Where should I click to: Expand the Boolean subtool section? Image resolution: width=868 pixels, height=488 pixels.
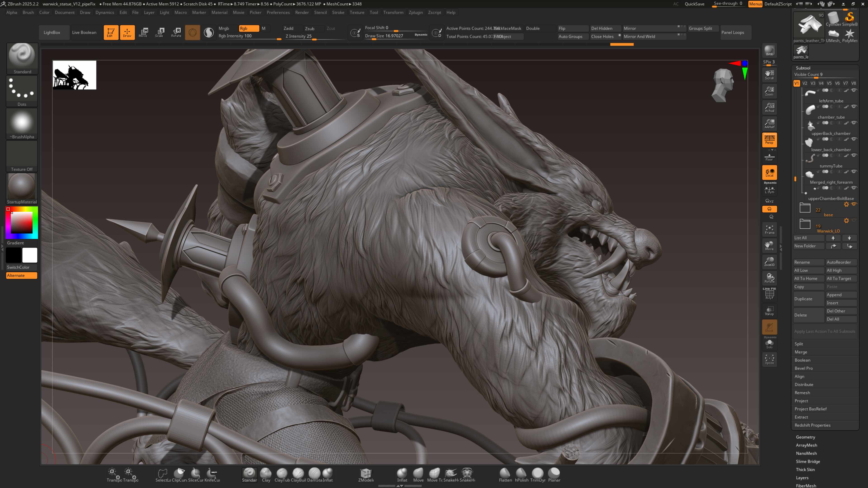(802, 360)
